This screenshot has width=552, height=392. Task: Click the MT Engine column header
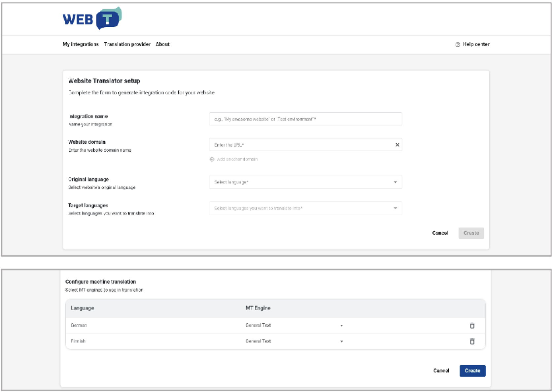coord(258,308)
